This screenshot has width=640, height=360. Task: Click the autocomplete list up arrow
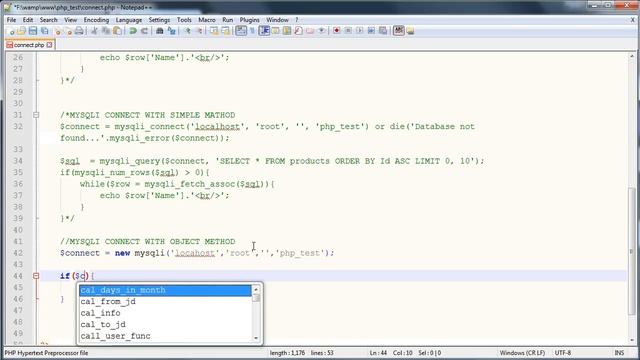pyautogui.click(x=256, y=289)
